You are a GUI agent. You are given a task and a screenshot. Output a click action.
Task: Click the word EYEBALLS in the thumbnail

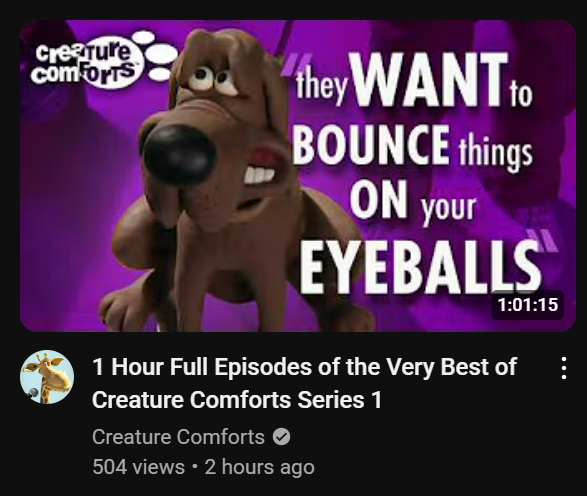pos(420,266)
